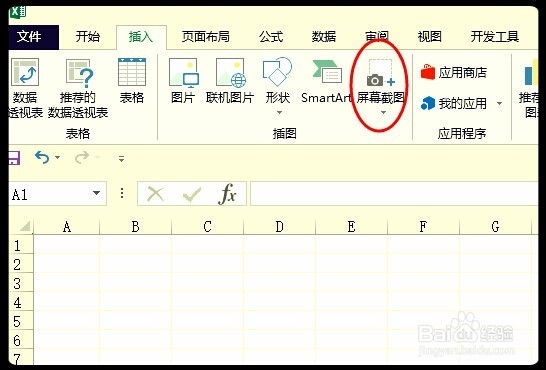Select column C header
The width and height of the screenshot is (546, 370).
click(208, 227)
